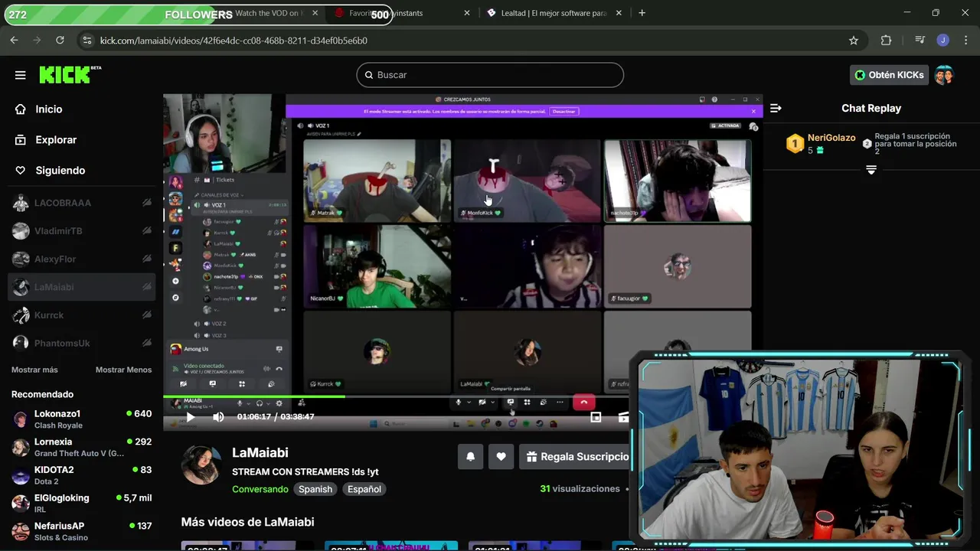The image size is (980, 551).
Task: Collapse the list with Mostrar Menos
Action: [123, 370]
